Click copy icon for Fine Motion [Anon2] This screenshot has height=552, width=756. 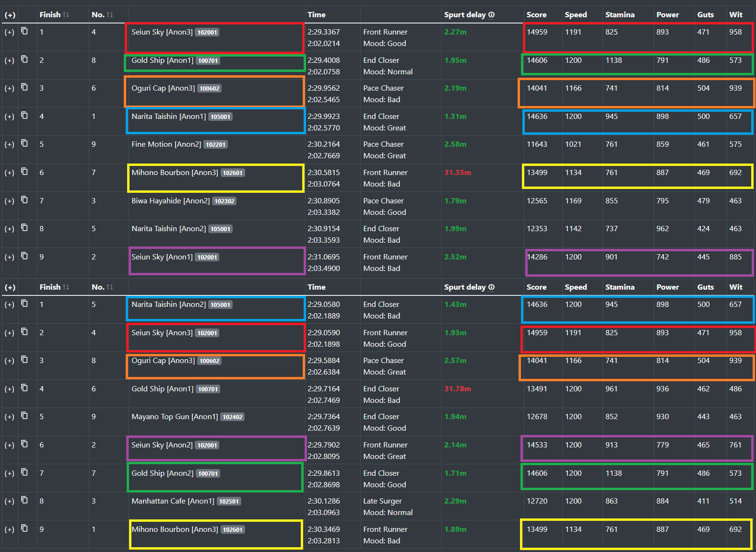[x=24, y=143]
